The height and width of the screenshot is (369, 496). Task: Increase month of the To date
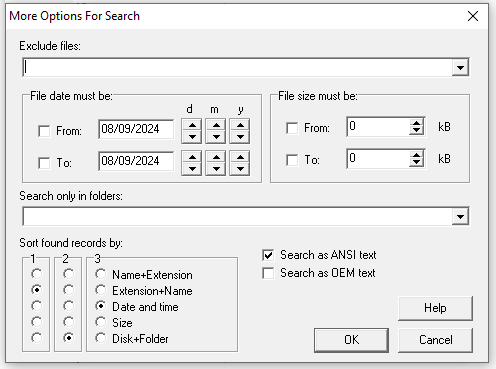tap(216, 157)
